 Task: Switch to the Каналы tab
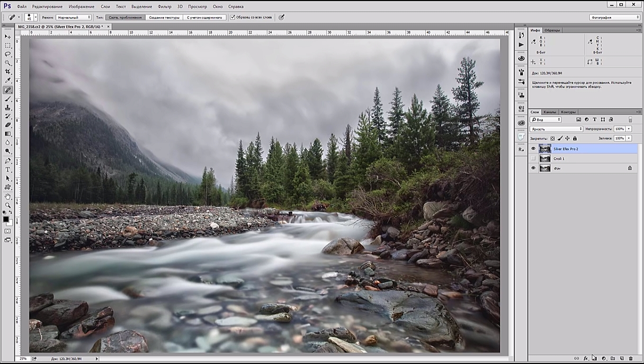[x=550, y=112]
